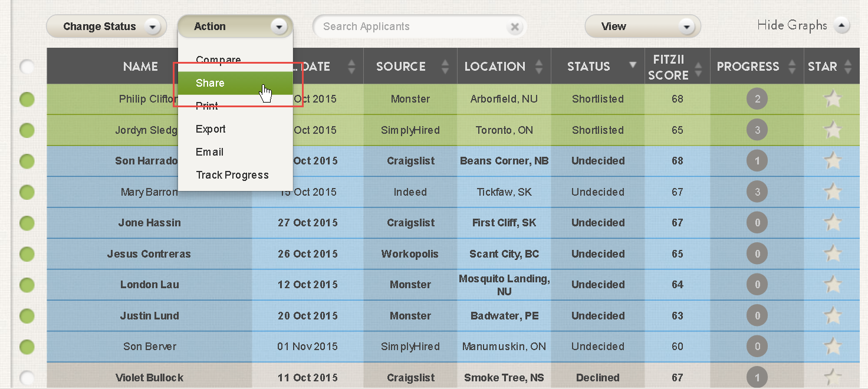Screen dimensions: 868x389
Task: Clear the Search Applicants field
Action: click(515, 27)
